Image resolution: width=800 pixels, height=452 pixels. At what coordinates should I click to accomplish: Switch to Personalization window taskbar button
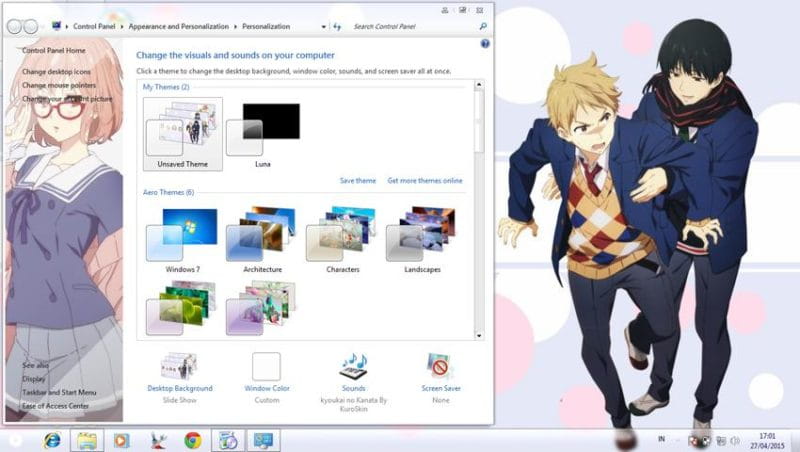(x=264, y=440)
